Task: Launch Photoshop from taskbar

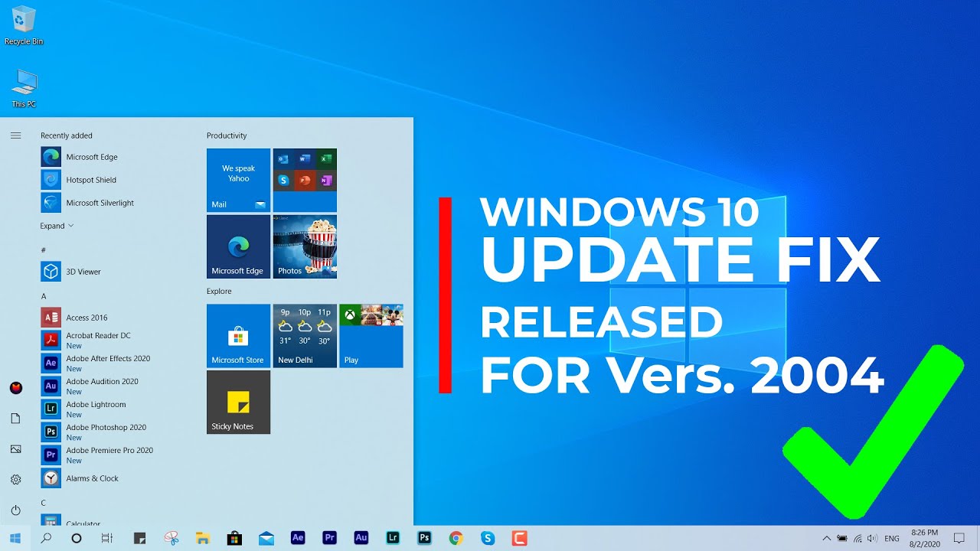Action: point(424,538)
